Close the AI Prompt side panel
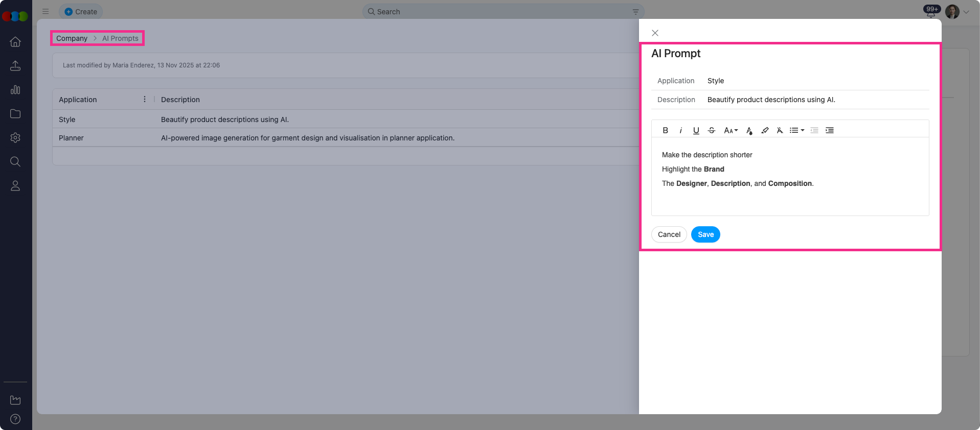The image size is (980, 430). click(655, 33)
